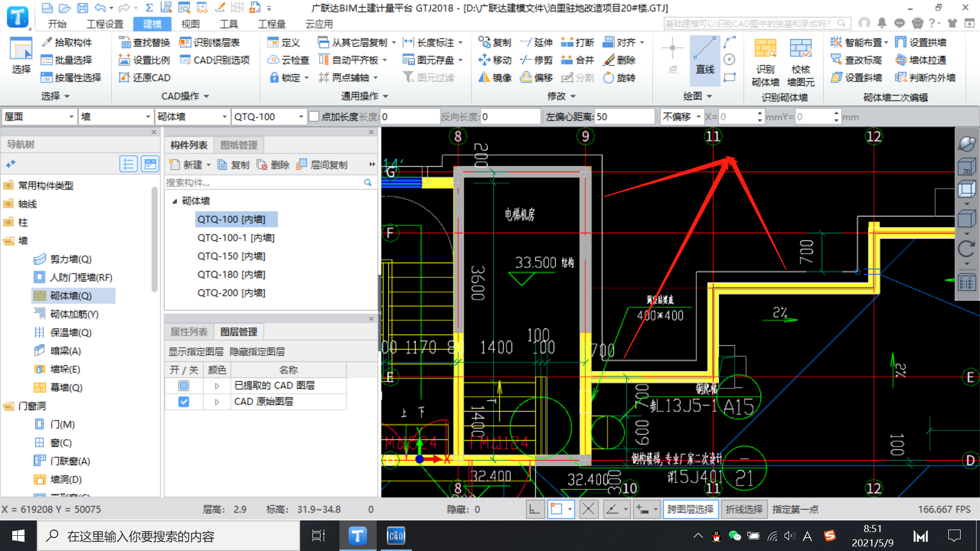Click the 墙体拉通 wall extend tool
The height and width of the screenshot is (551, 980).
click(921, 60)
